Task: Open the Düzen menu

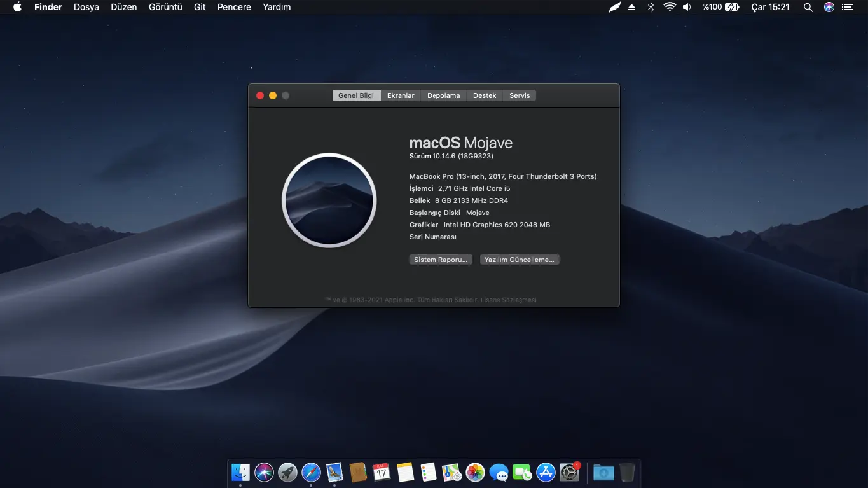Action: pyautogui.click(x=124, y=7)
